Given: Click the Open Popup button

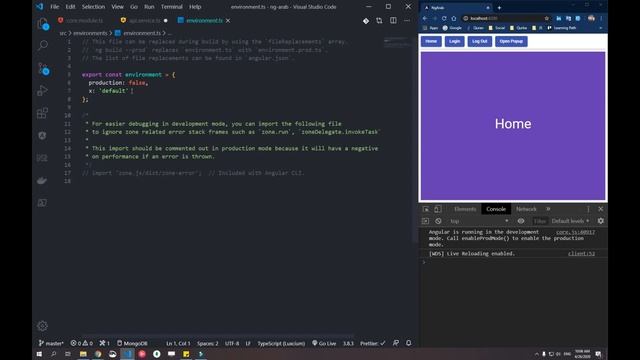Looking at the screenshot, I should click(x=511, y=41).
